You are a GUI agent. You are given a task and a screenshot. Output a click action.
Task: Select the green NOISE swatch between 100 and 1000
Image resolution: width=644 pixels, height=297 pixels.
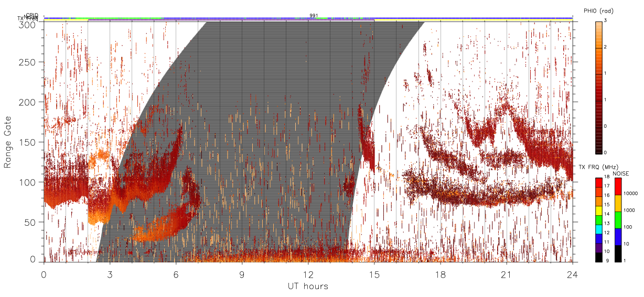618,220
